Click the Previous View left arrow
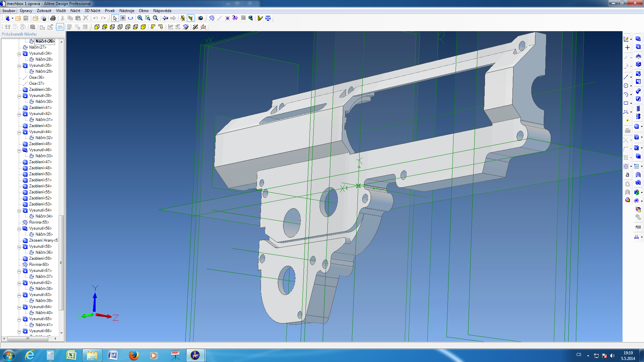 click(x=165, y=18)
